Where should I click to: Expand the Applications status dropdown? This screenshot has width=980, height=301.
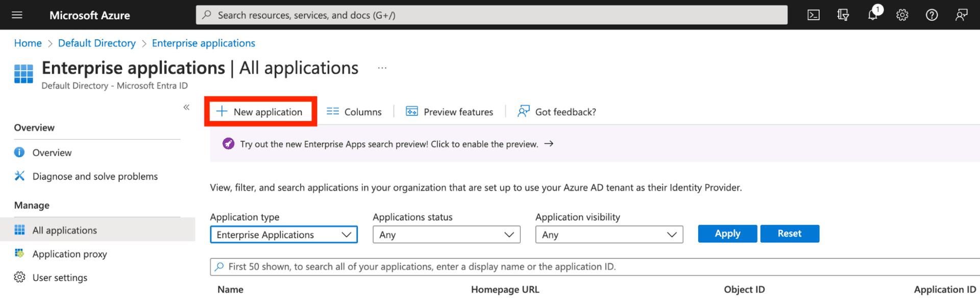click(x=446, y=235)
